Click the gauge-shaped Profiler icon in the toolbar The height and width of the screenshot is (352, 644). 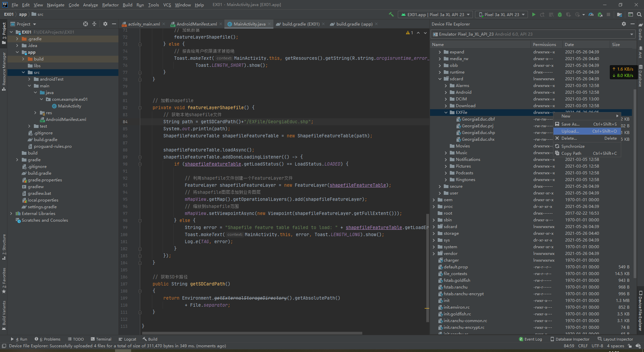click(x=591, y=14)
